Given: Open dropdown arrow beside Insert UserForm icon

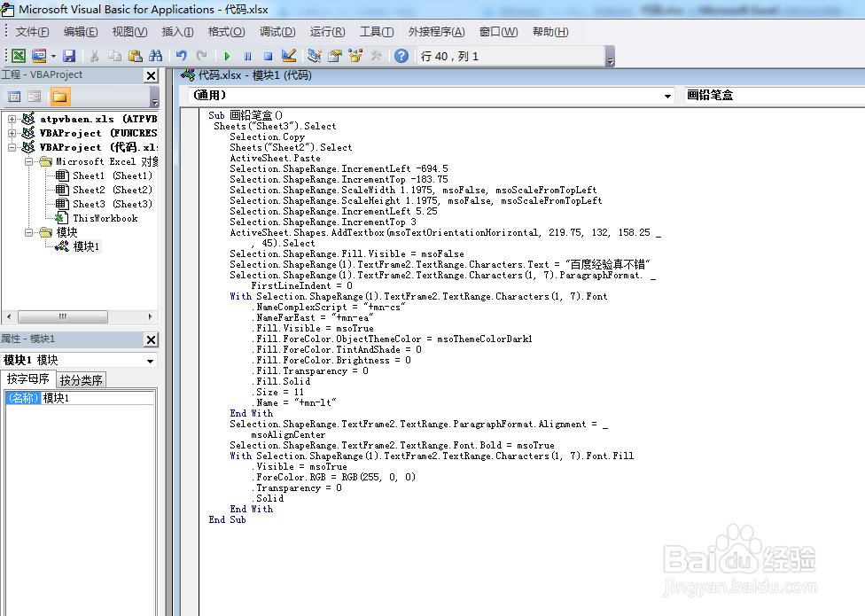Looking at the screenshot, I should tap(53, 56).
